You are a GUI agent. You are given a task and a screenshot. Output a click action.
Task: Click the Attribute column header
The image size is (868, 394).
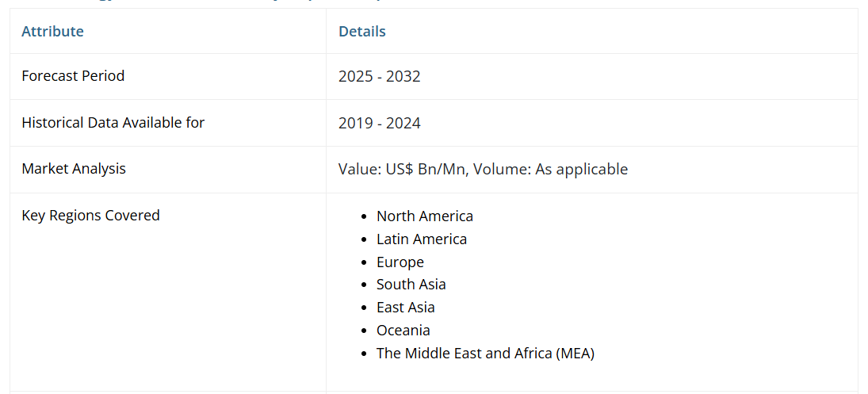52,32
